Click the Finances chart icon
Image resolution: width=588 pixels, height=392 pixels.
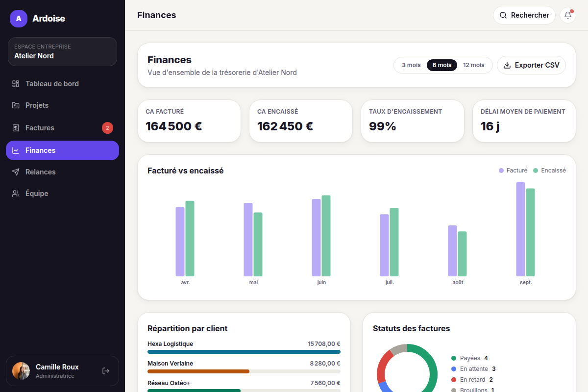click(x=16, y=150)
